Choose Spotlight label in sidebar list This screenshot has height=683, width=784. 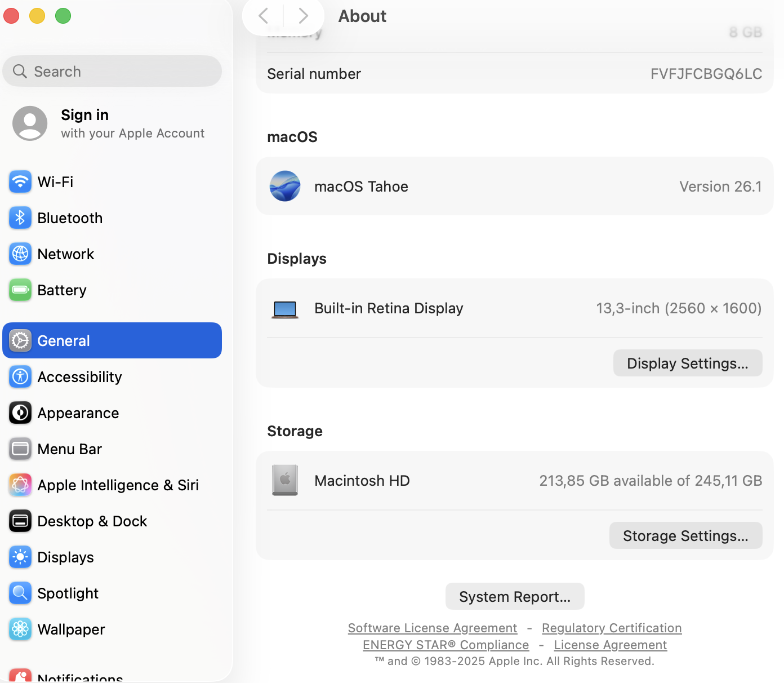coord(68,593)
